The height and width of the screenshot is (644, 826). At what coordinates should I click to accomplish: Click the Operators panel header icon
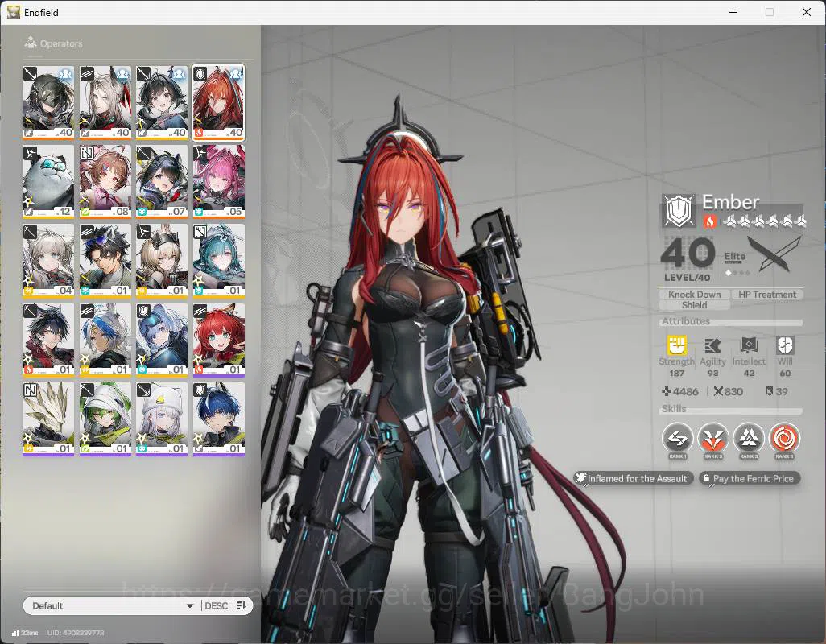pyautogui.click(x=31, y=43)
